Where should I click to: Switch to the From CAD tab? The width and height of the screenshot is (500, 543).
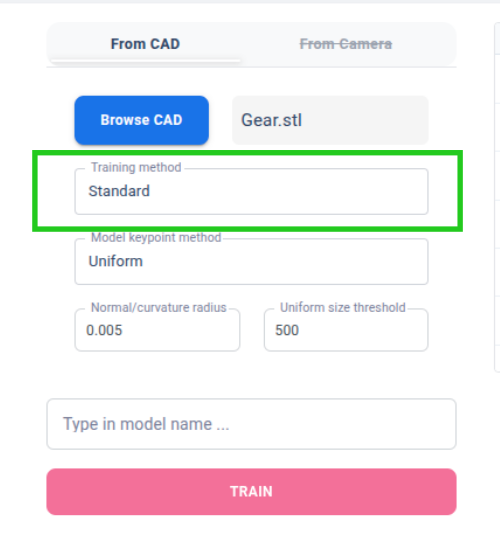pos(145,44)
